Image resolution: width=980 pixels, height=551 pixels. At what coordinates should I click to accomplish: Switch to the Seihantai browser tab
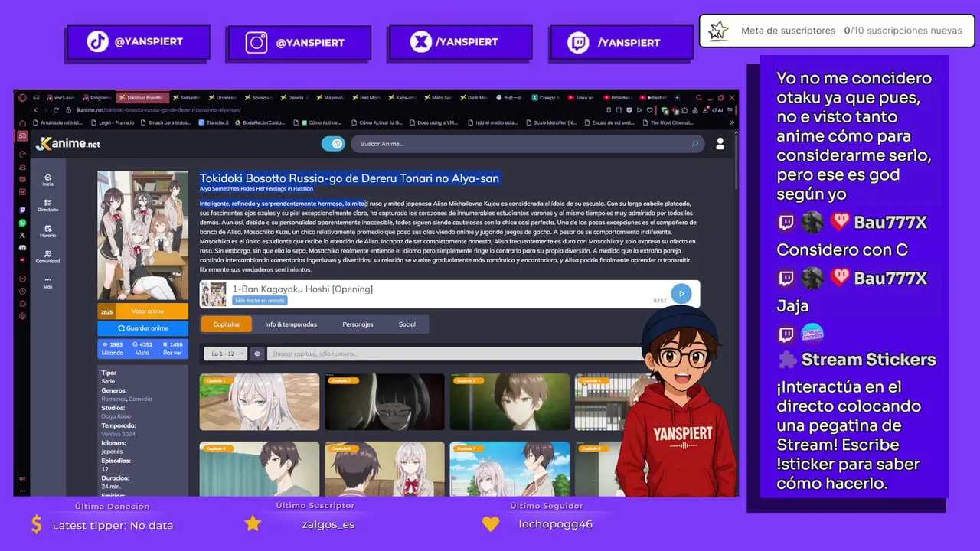[187, 98]
